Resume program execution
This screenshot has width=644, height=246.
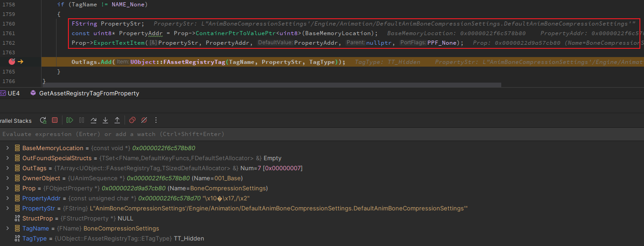(70, 120)
